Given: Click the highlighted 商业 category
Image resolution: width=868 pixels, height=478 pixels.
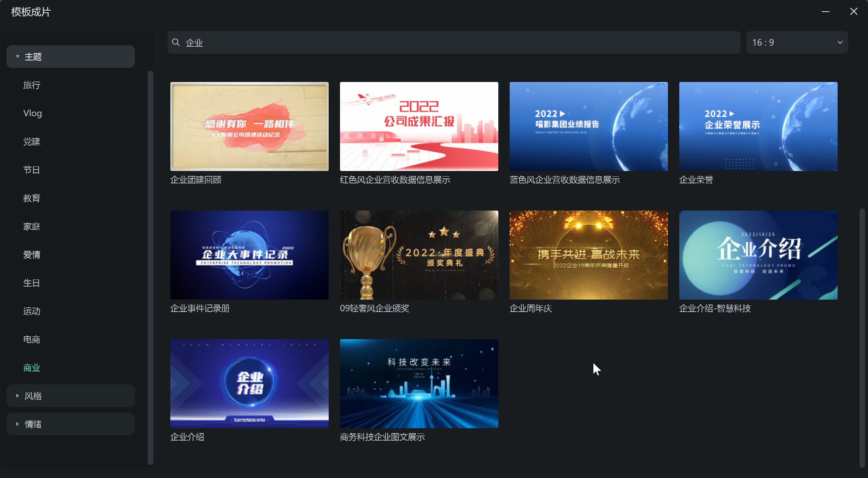Looking at the screenshot, I should click(32, 367).
